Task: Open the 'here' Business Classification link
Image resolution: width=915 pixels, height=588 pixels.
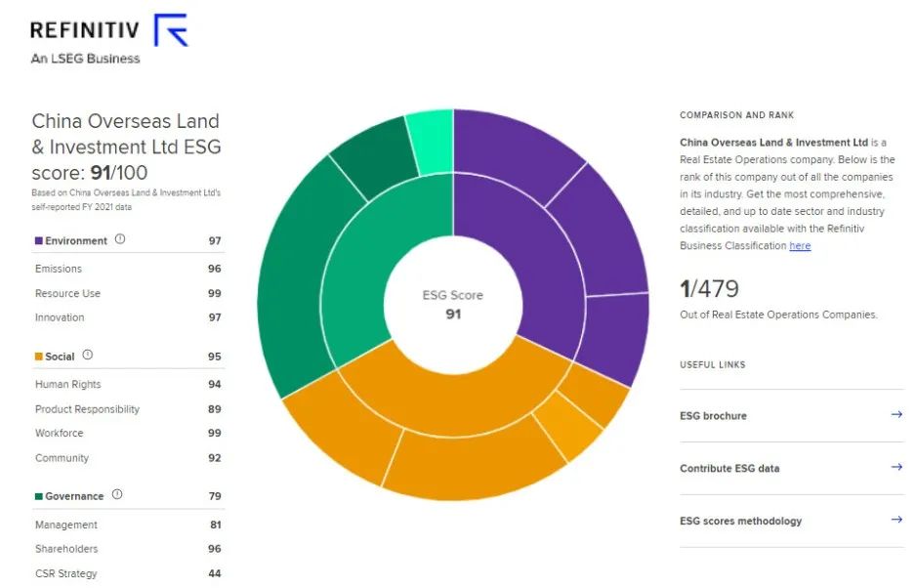Action: coord(800,246)
